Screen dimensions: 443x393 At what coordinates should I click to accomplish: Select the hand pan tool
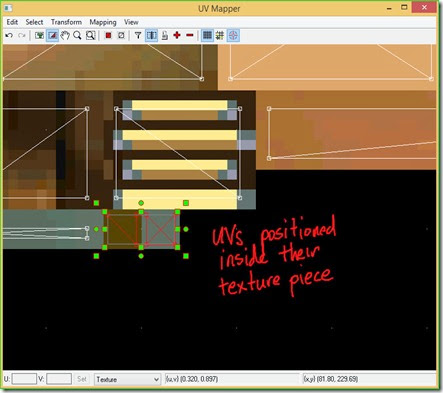[x=65, y=35]
